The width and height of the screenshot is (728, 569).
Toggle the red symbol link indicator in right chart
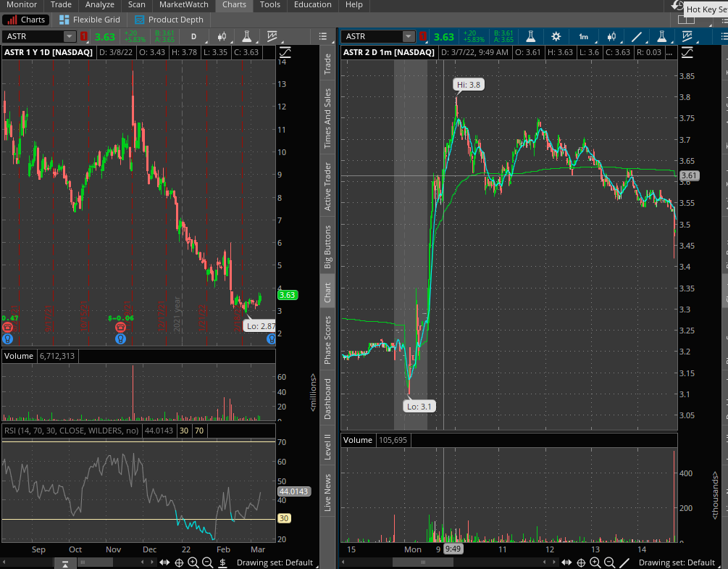pyautogui.click(x=423, y=36)
